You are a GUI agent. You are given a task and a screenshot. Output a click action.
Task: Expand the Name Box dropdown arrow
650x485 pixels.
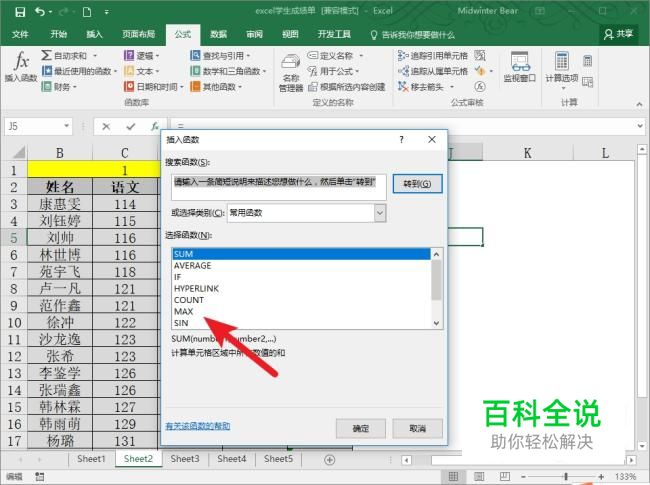tap(66, 126)
